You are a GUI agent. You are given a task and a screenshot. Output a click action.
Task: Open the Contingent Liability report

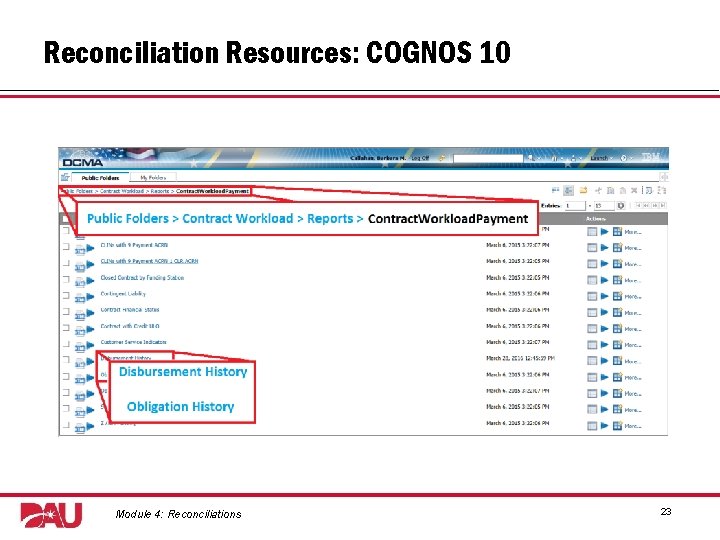pos(123,294)
